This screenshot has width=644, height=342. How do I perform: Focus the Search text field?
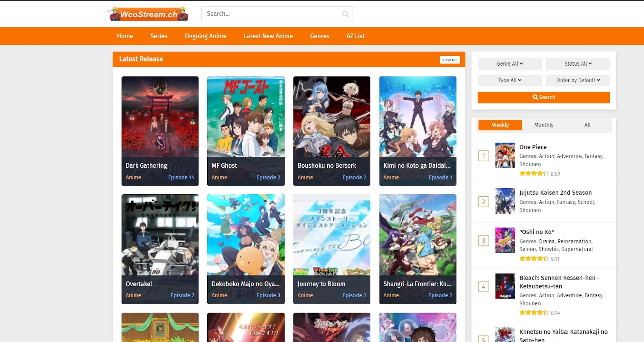pyautogui.click(x=277, y=14)
